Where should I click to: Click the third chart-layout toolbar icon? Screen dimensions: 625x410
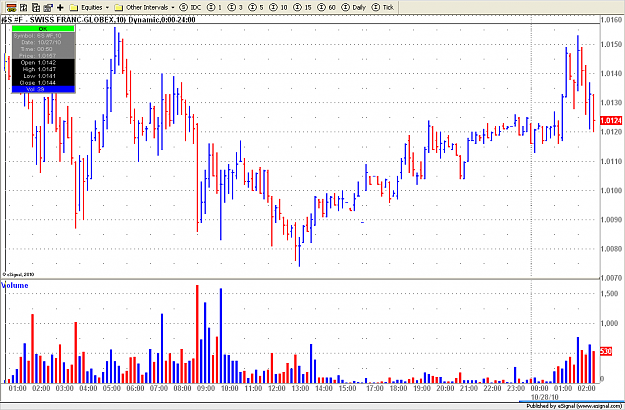(x=36, y=7)
